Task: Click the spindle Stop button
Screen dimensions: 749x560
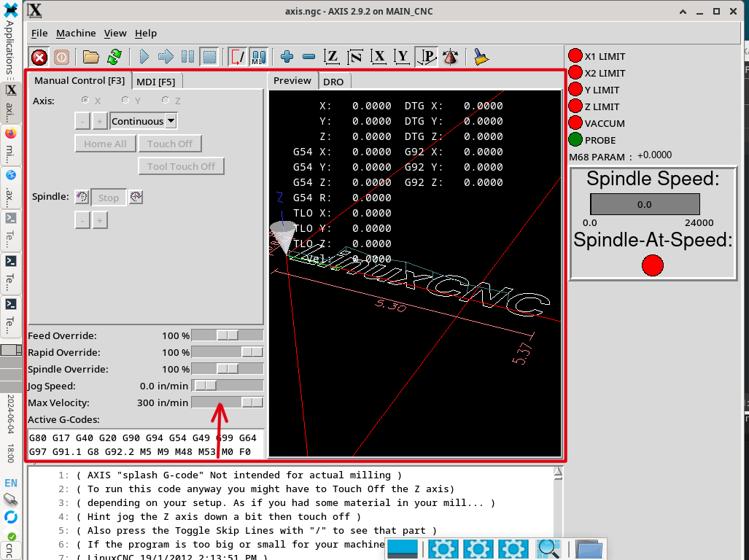Action: (109, 197)
